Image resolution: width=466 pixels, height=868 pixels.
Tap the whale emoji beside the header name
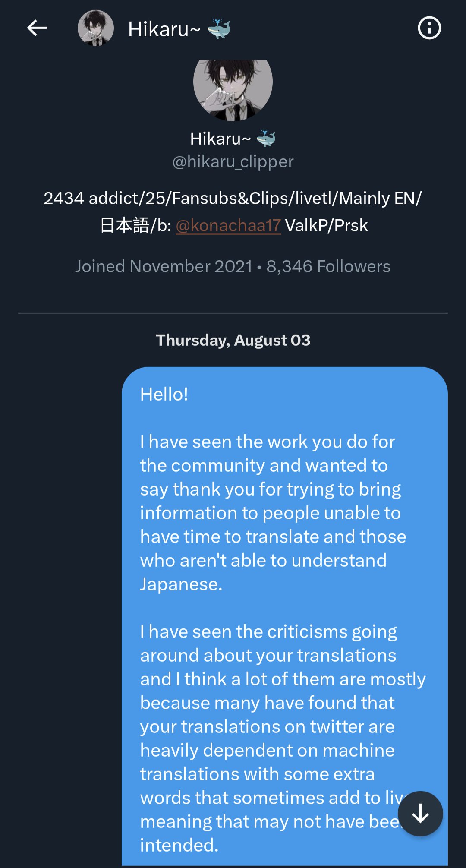click(219, 29)
